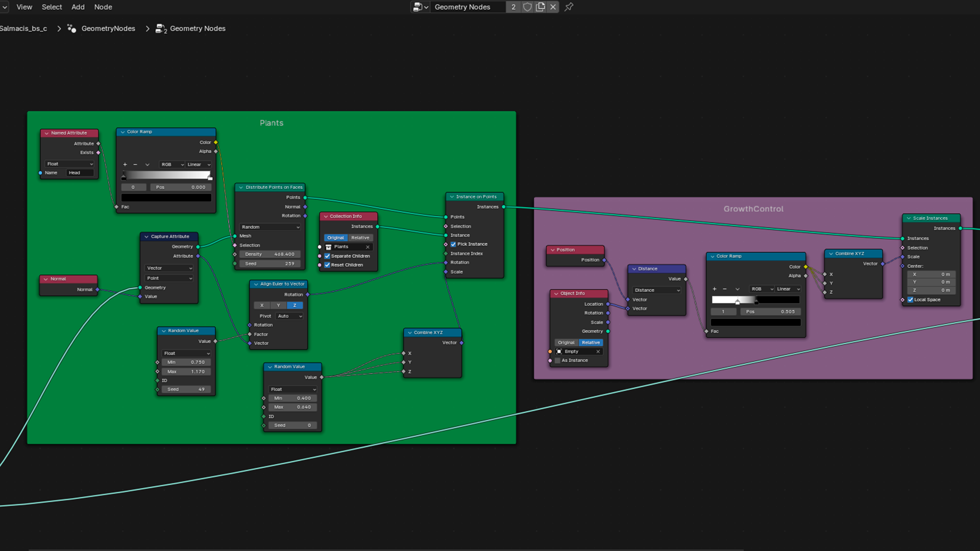Click the GeometryNodes modifier icon in breadcrumb
This screenshot has width=980, height=551.
pyautogui.click(x=72, y=29)
